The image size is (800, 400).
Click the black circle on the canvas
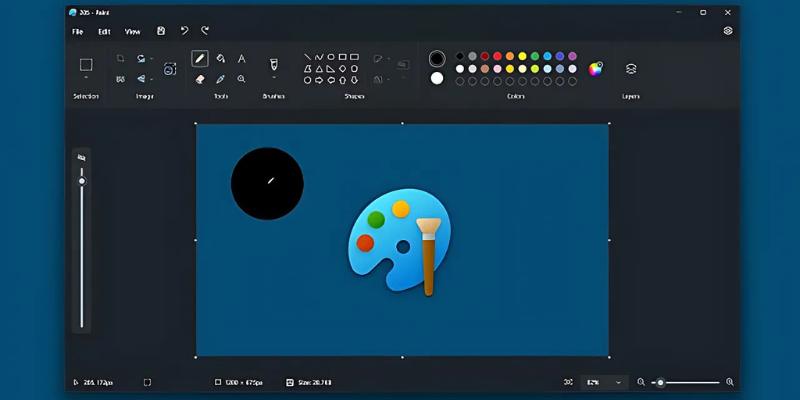pos(267,184)
